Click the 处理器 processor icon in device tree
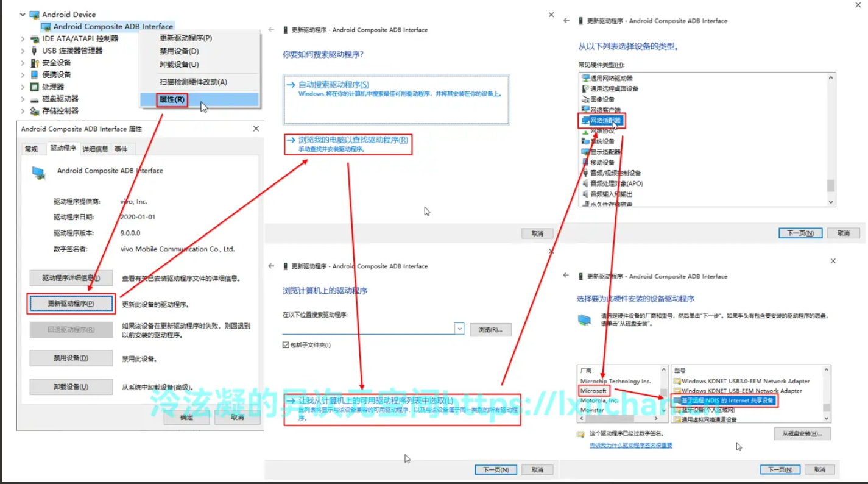Screen dimensions: 868x484 (34, 87)
